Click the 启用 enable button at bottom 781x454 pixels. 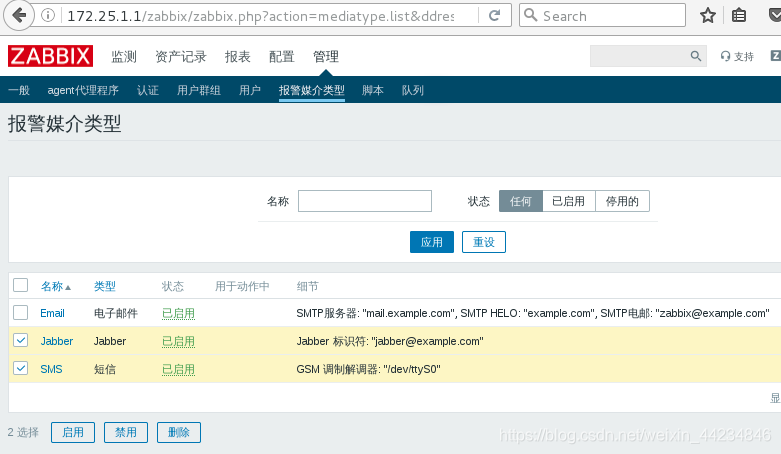click(73, 433)
